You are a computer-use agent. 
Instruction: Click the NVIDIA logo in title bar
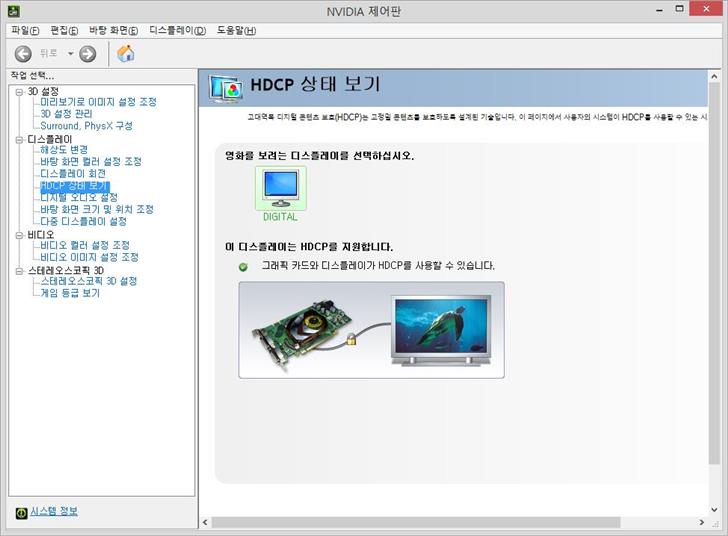[x=12, y=11]
